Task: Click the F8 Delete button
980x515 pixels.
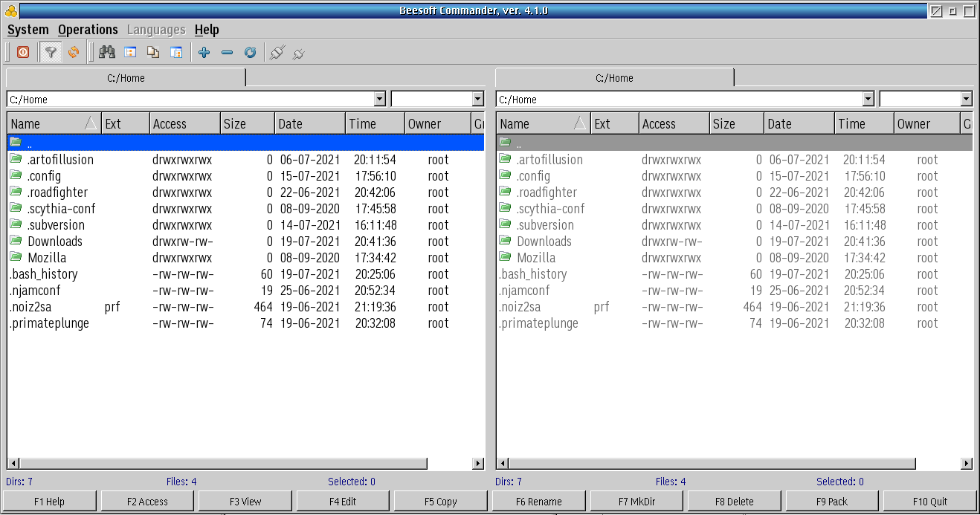Action: [x=734, y=502]
